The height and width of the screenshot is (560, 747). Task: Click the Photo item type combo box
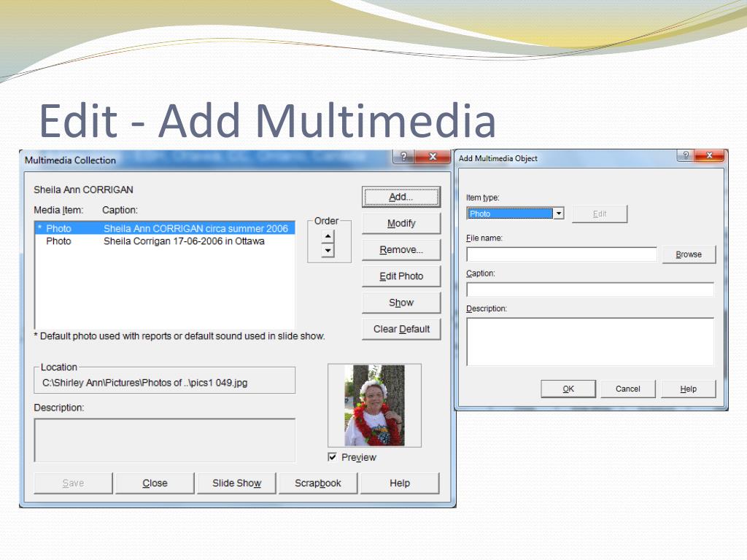point(515,214)
